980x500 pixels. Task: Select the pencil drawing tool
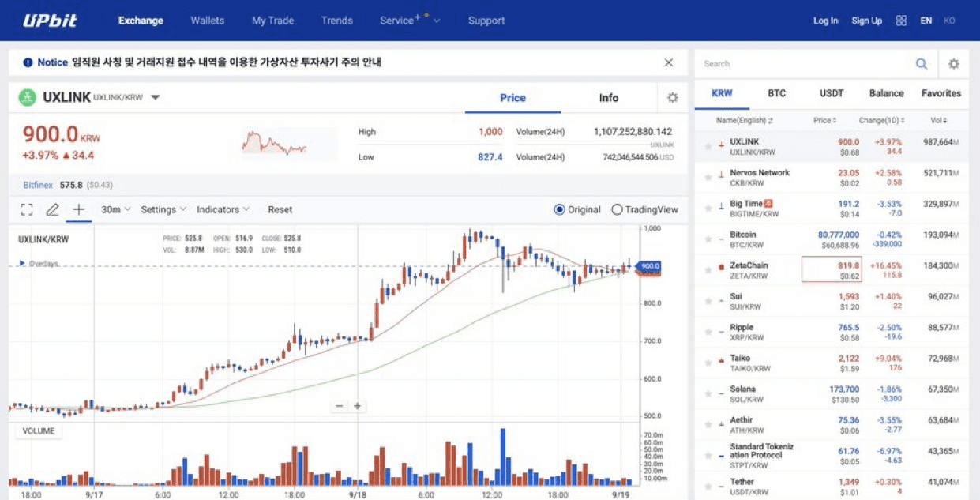52,209
